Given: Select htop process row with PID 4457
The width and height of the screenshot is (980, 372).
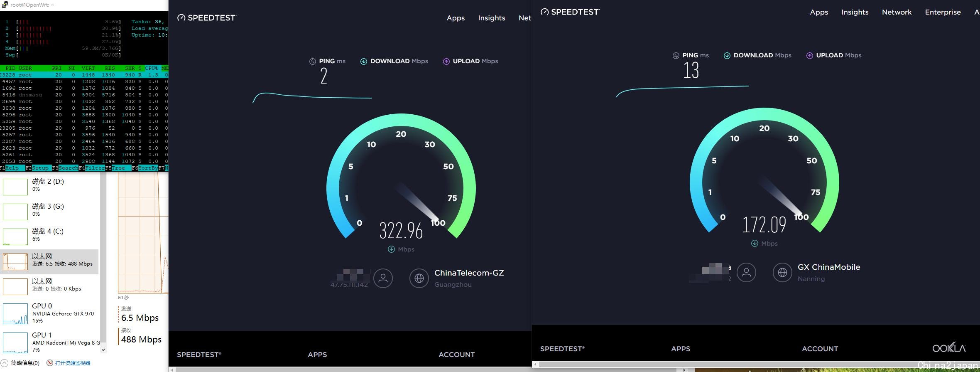Looking at the screenshot, I should pos(84,81).
